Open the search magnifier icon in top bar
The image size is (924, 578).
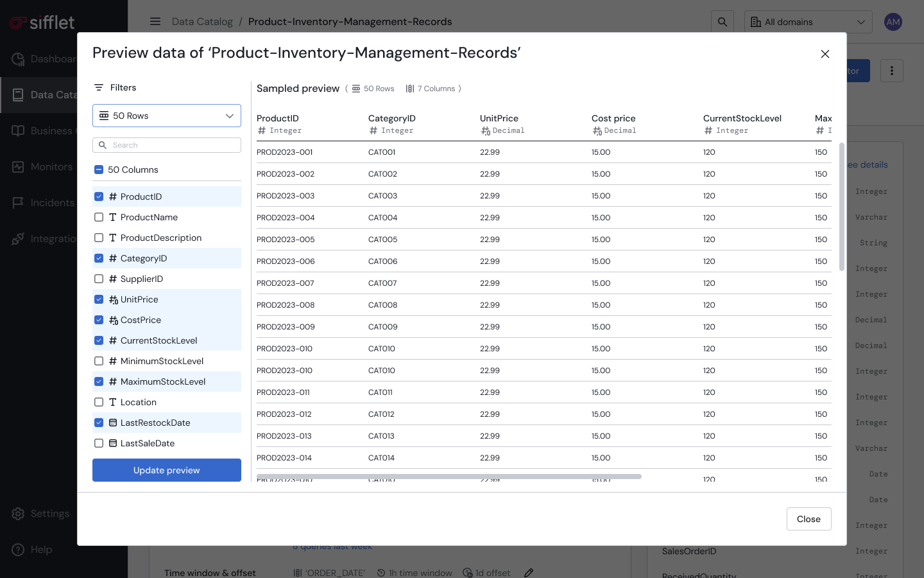(x=723, y=22)
